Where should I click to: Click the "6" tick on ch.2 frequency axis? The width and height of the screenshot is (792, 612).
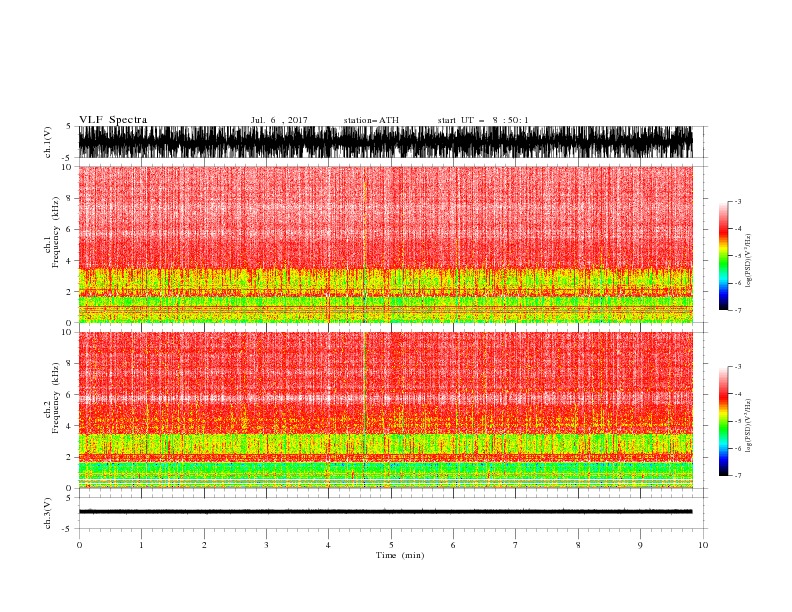point(69,394)
